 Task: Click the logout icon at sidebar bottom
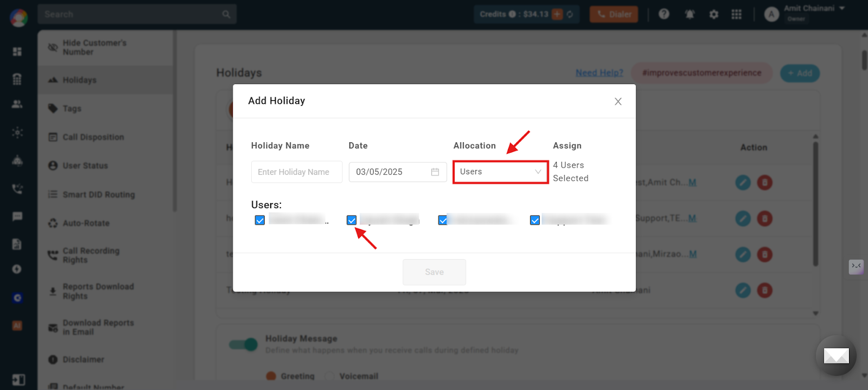click(17, 380)
